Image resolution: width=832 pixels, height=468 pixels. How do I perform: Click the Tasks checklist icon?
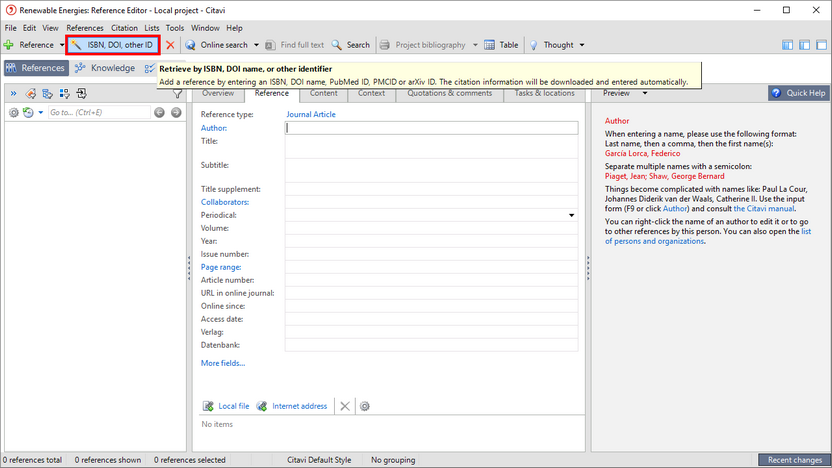150,68
